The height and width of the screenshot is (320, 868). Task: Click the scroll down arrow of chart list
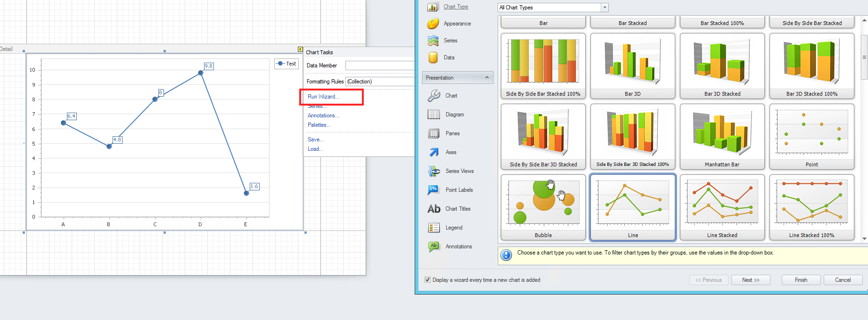point(864,238)
